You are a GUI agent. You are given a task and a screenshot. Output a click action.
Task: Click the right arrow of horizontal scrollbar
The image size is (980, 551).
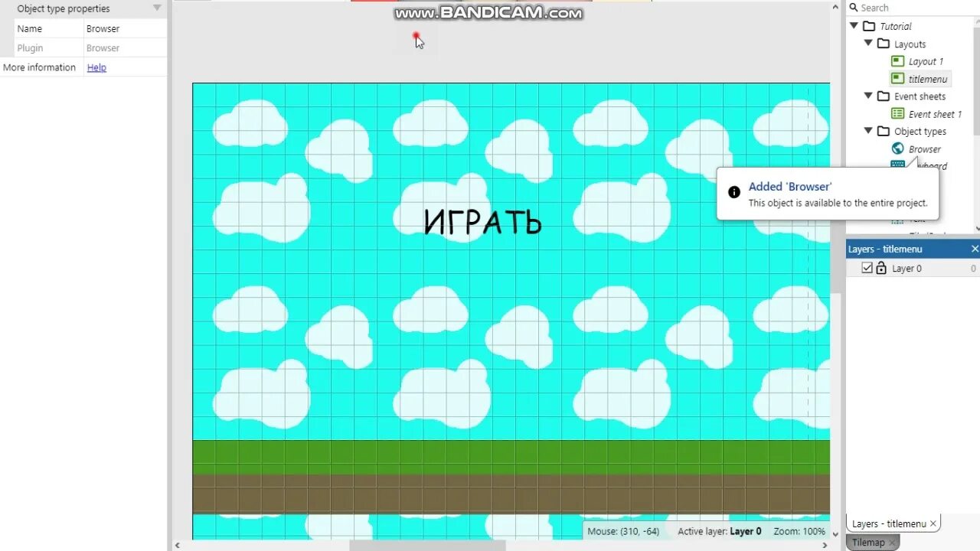pos(825,546)
